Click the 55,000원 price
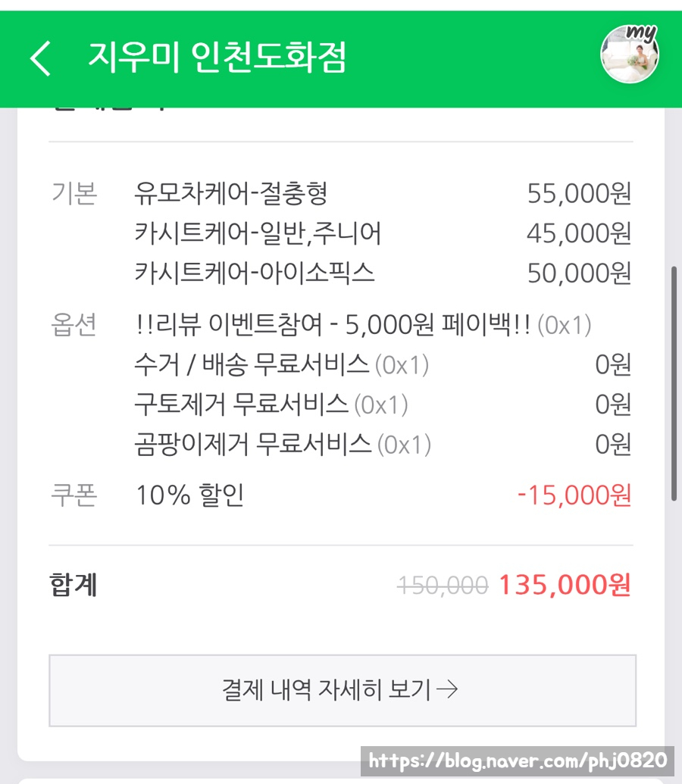Viewport: 682px width, 784px height. pos(579,194)
